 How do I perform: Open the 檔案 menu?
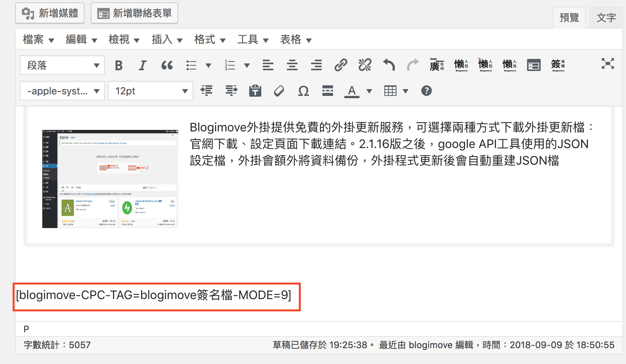click(x=39, y=39)
